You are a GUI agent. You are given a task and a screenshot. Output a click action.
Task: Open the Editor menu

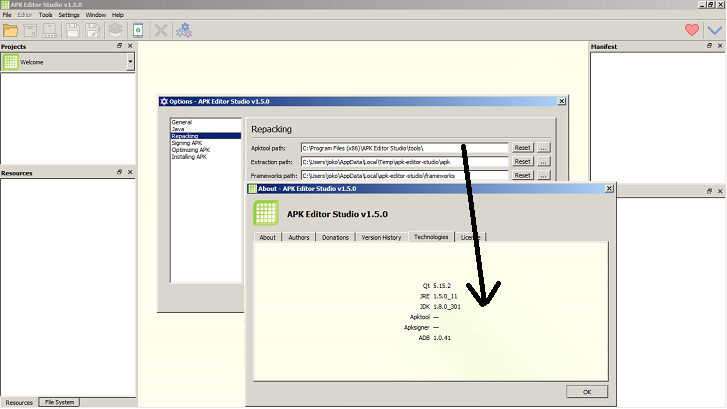pyautogui.click(x=25, y=15)
